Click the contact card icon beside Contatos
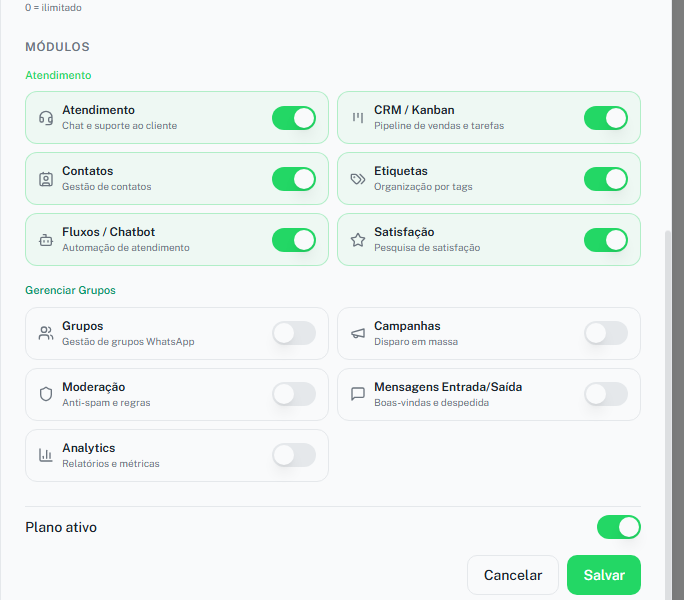Viewport: 684px width, 600px height. tap(46, 179)
